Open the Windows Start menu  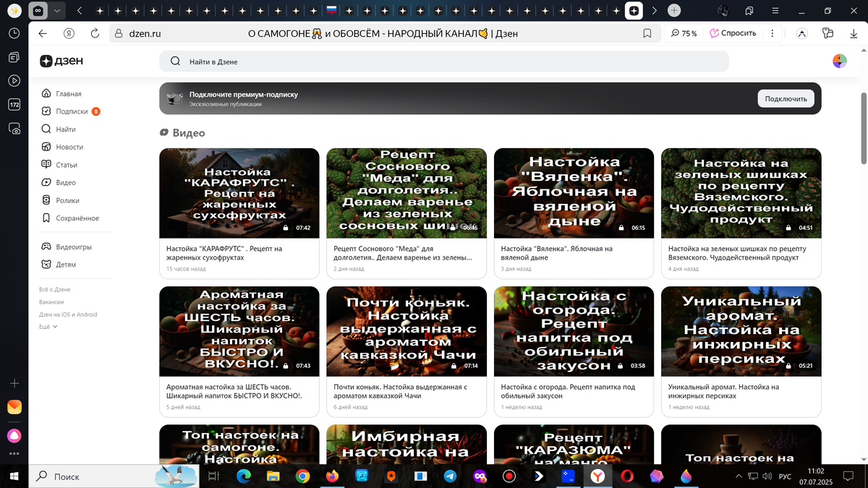[x=14, y=476]
